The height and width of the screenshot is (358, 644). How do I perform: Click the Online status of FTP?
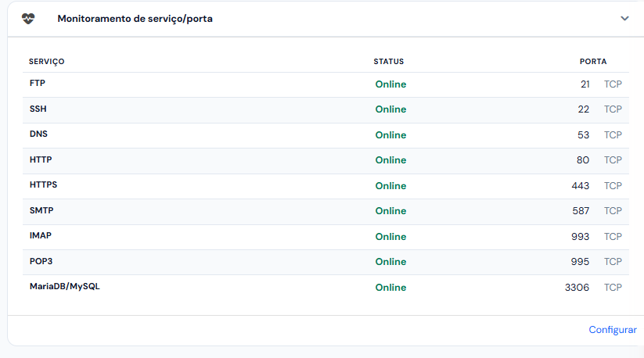coord(390,84)
